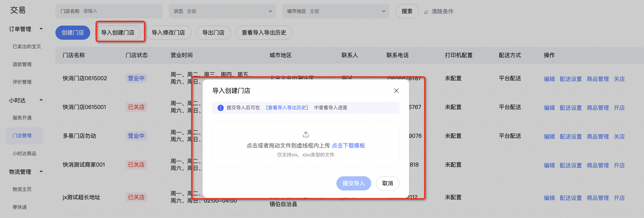Click 开店 for 快消测试商家001

(619, 165)
